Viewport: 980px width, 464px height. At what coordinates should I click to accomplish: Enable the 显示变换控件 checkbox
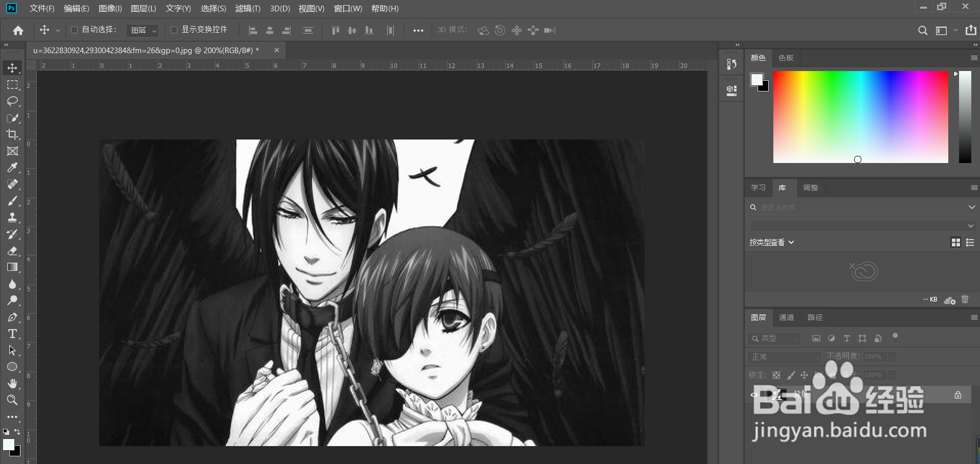click(x=174, y=30)
